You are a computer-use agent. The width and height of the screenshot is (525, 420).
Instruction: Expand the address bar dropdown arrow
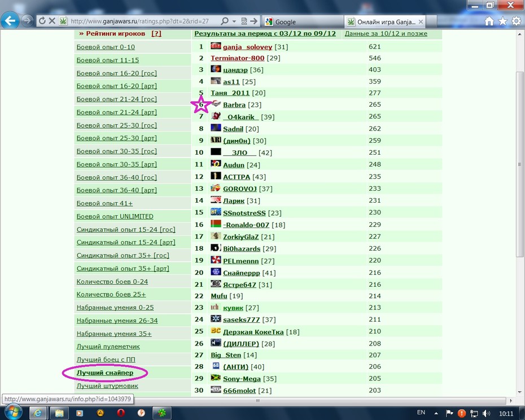tap(234, 21)
